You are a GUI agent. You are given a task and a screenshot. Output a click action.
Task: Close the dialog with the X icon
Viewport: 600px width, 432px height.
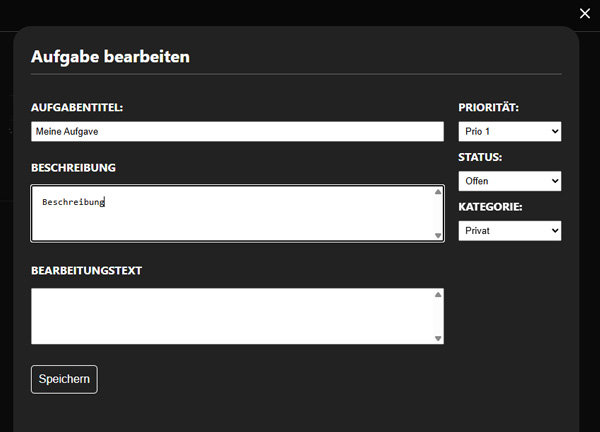coord(585,13)
